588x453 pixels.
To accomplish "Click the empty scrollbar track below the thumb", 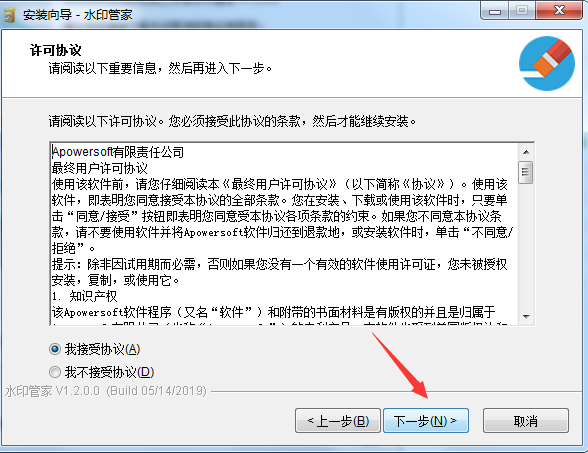I will [526, 247].
